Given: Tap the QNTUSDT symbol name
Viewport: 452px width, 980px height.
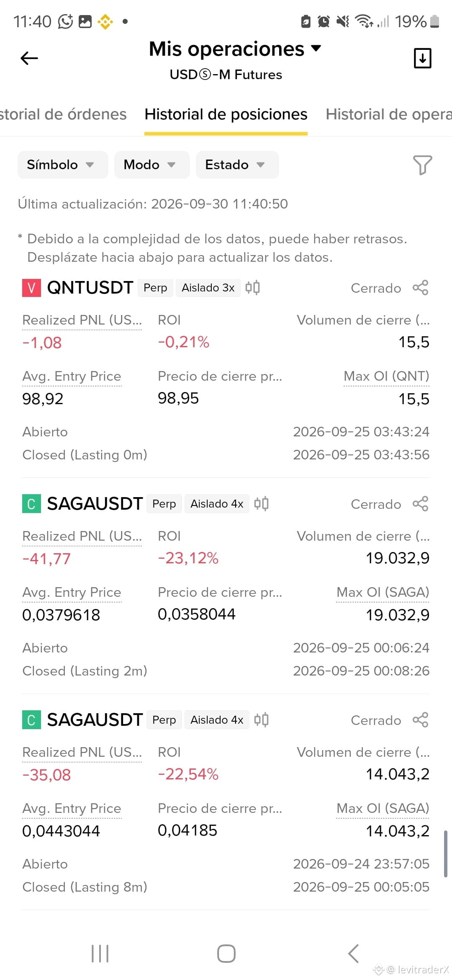Looking at the screenshot, I should 90,288.
